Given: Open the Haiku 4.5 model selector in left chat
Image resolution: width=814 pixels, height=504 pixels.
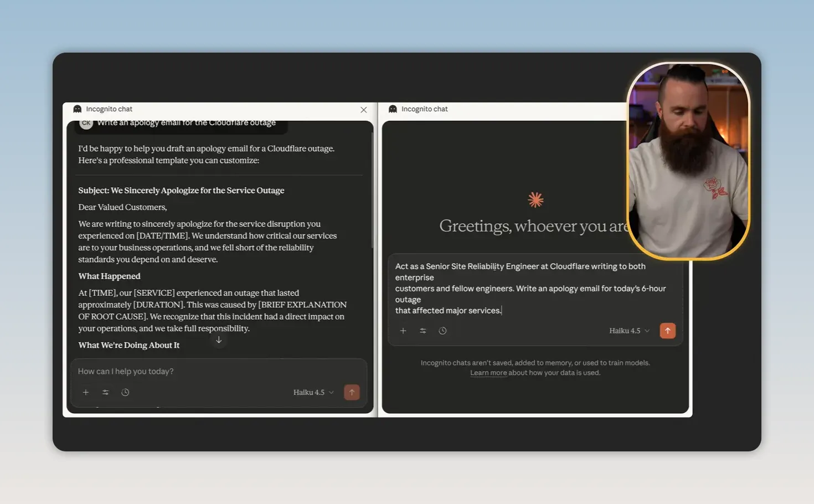Looking at the screenshot, I should tap(313, 392).
